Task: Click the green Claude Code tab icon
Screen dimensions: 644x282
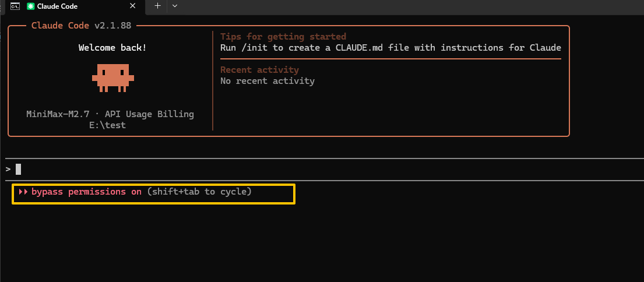Action: pos(30,6)
